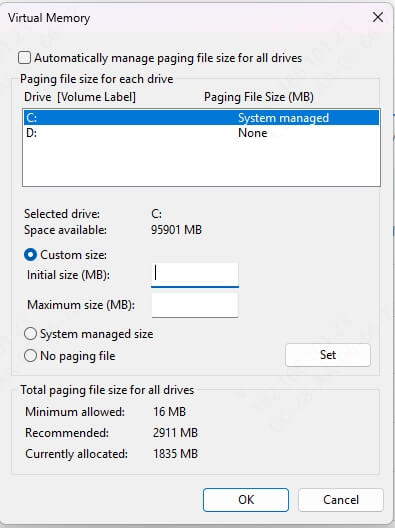Close the Virtual Memory dialog

(x=378, y=17)
